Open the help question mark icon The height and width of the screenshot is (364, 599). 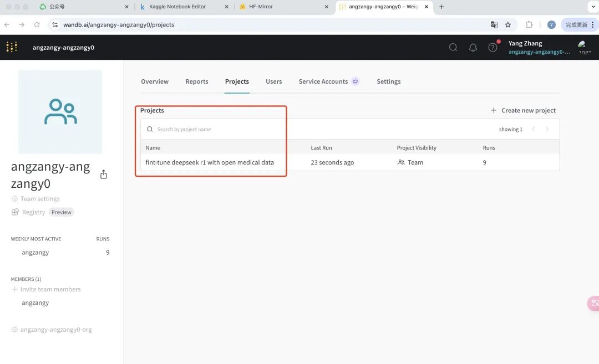[x=493, y=47]
